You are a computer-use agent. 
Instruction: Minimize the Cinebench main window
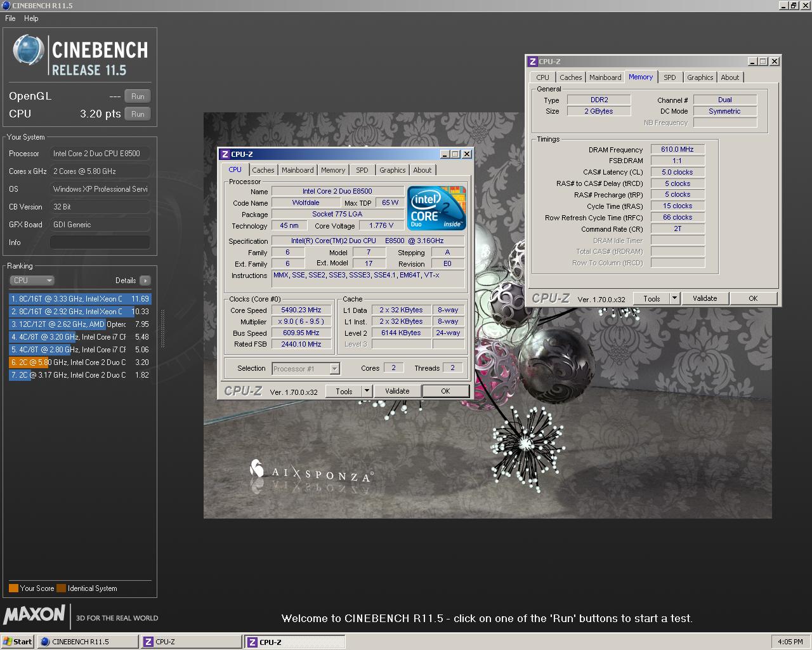[x=784, y=6]
